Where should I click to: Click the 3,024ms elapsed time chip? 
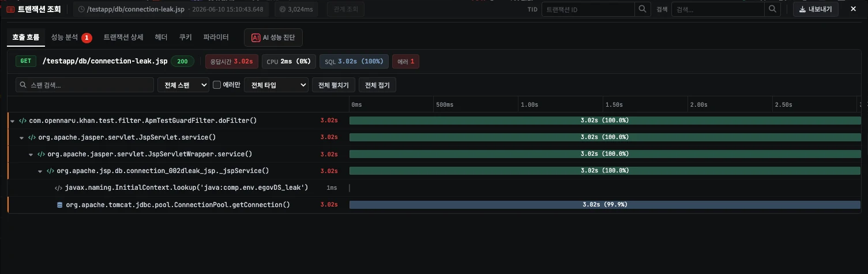296,9
